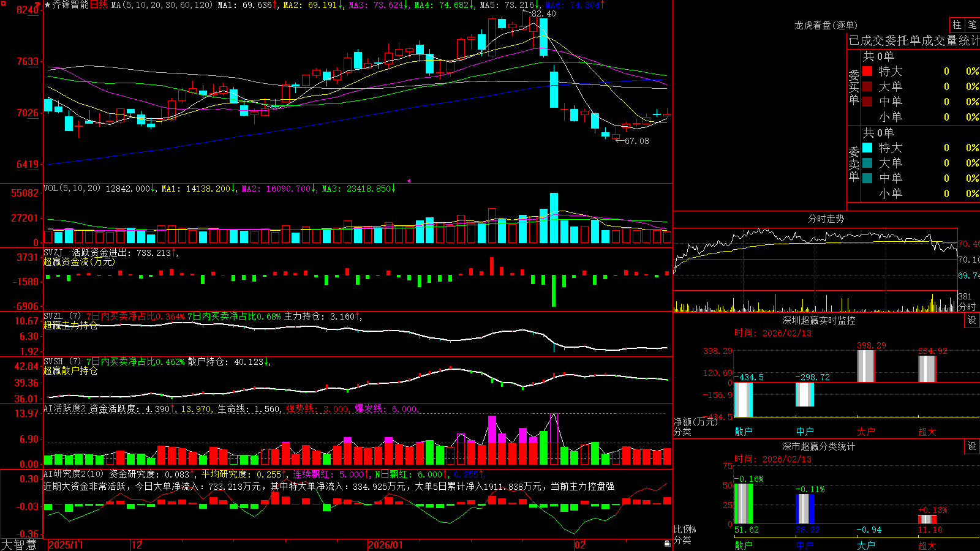Click the 超赢主力持仓 yellow label
Image resolution: width=980 pixels, height=551 pixels.
click(70, 325)
